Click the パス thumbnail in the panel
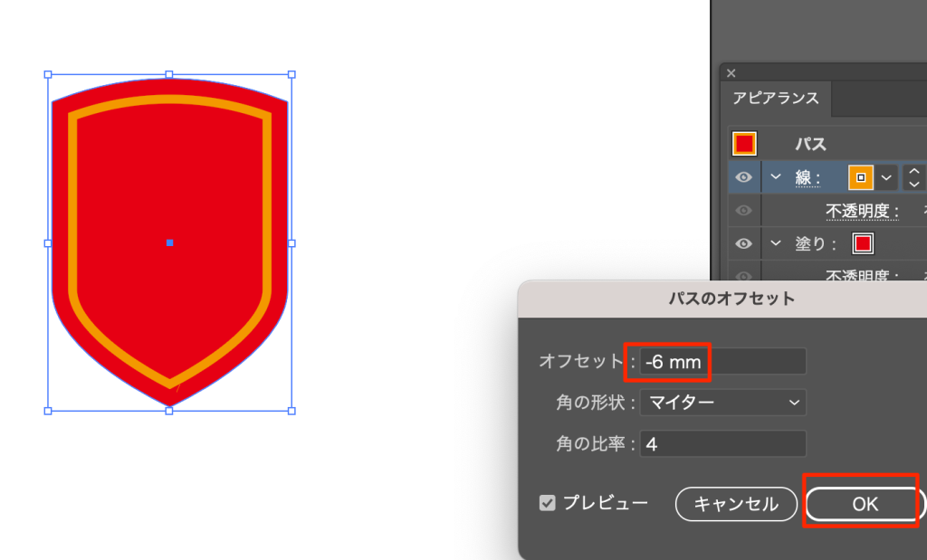The image size is (927, 560). (x=744, y=144)
